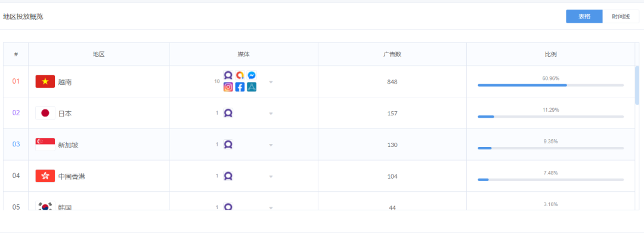644x233 pixels.
Task: Expand the media dropdown for 越南
Action: (271, 82)
